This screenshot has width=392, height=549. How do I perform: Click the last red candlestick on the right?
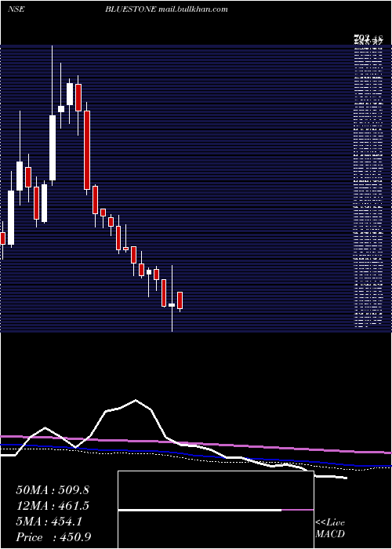tap(180, 300)
